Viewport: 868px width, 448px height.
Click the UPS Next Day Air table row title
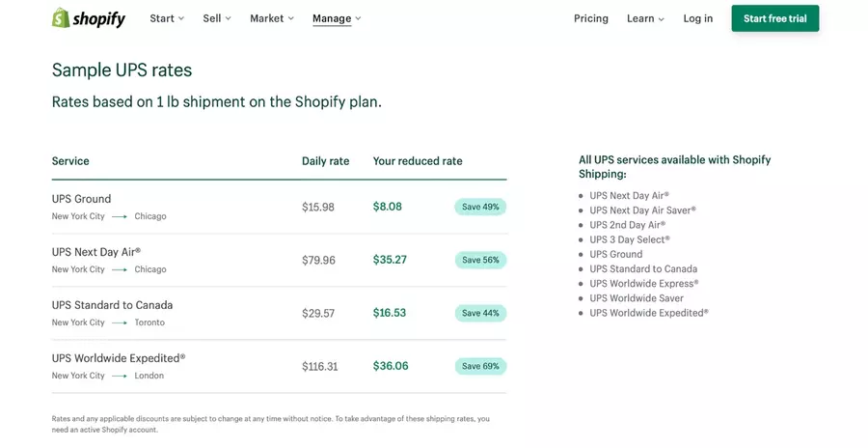pyautogui.click(x=96, y=252)
